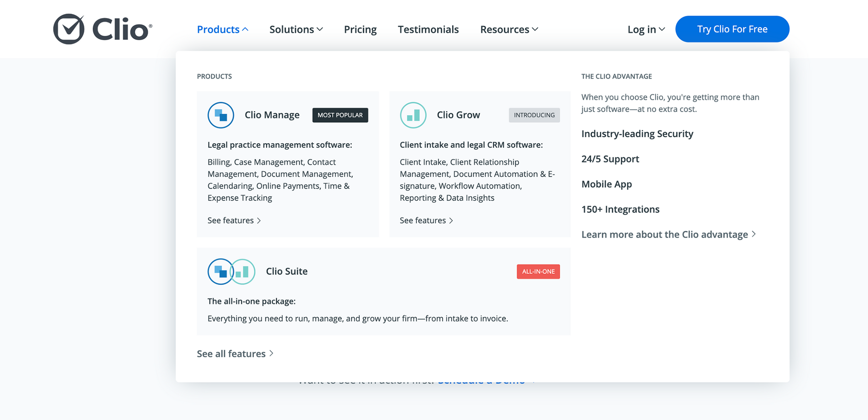The height and width of the screenshot is (420, 868).
Task: Click the PRODUCTS section heading
Action: point(214,76)
